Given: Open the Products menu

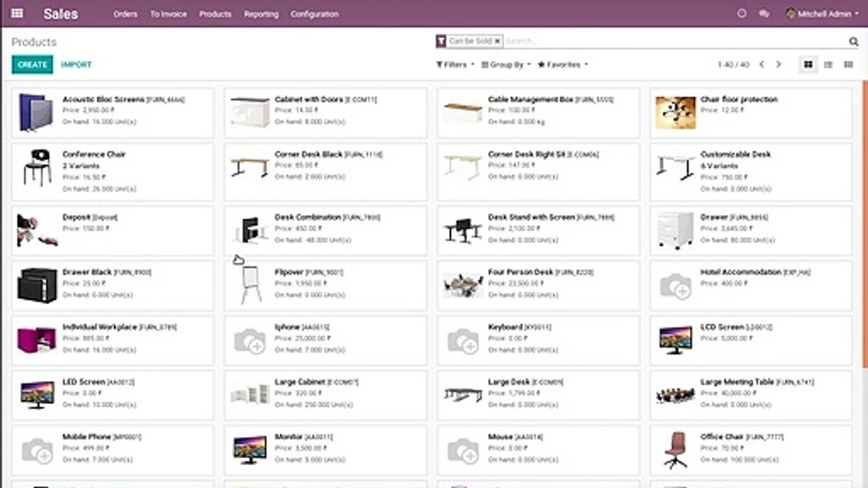Looking at the screenshot, I should [215, 14].
